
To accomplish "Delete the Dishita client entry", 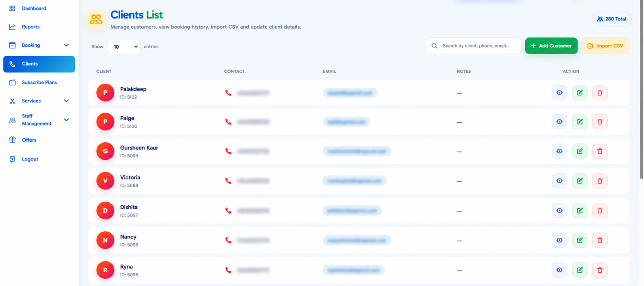I will coord(600,210).
